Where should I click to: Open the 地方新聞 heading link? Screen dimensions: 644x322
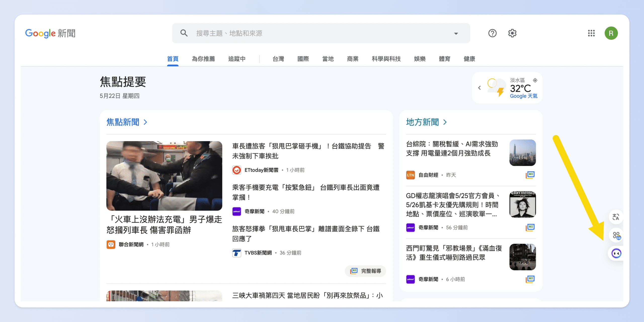pos(422,122)
